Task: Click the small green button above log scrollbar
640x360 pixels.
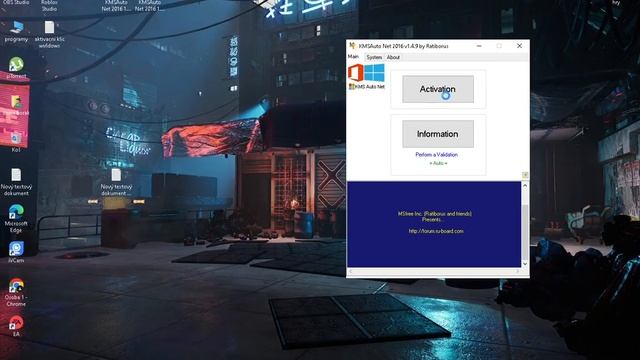Action: point(525,175)
